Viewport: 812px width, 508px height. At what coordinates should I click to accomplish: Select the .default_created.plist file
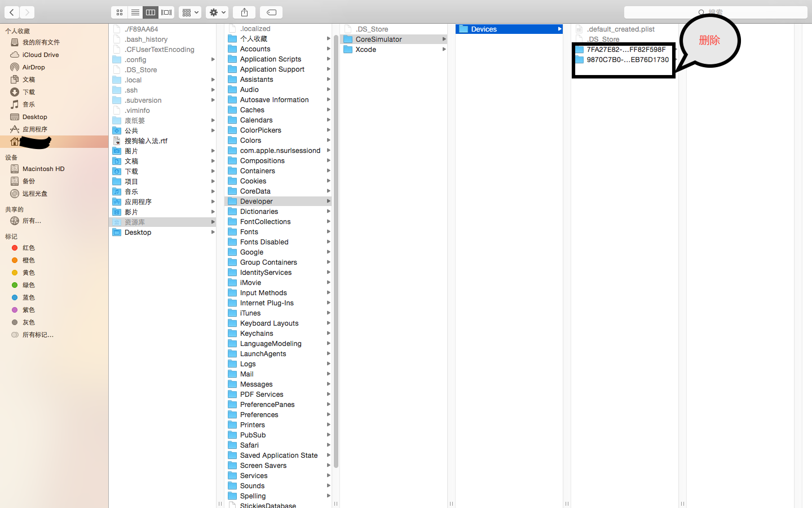pos(625,29)
